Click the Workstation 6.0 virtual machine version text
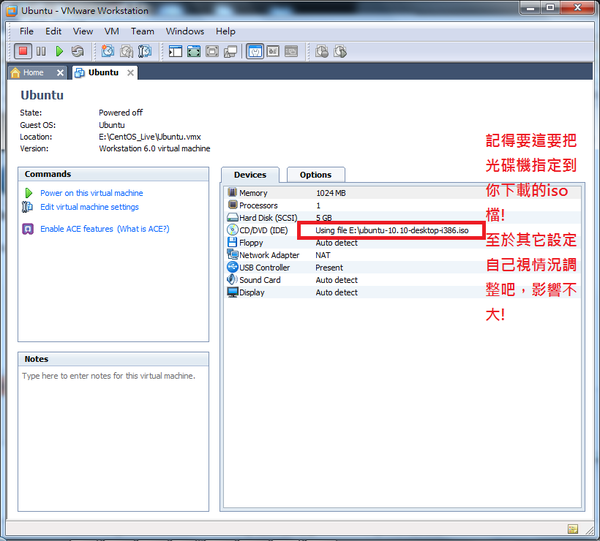The image size is (600, 541). [x=154, y=148]
